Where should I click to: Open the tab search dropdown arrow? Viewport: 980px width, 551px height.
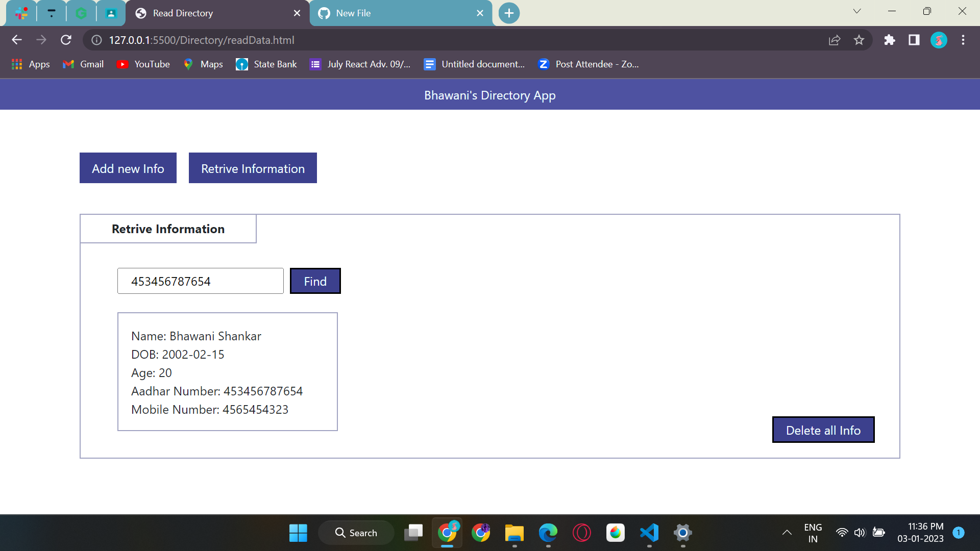pyautogui.click(x=857, y=11)
